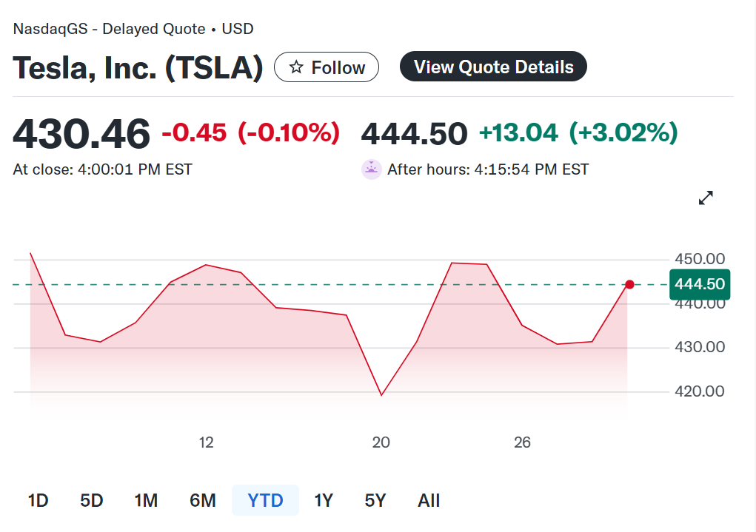The width and height of the screenshot is (756, 532).
Task: Click the after-hours moon icon
Action: coord(371,169)
